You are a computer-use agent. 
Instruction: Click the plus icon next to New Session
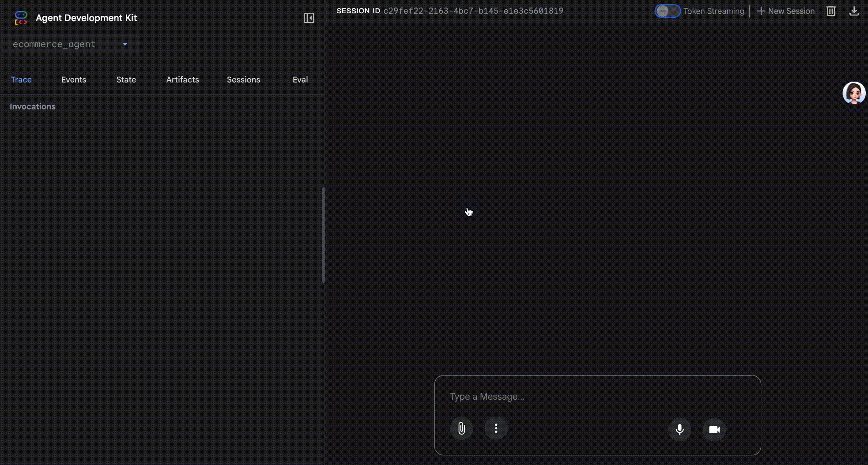760,11
